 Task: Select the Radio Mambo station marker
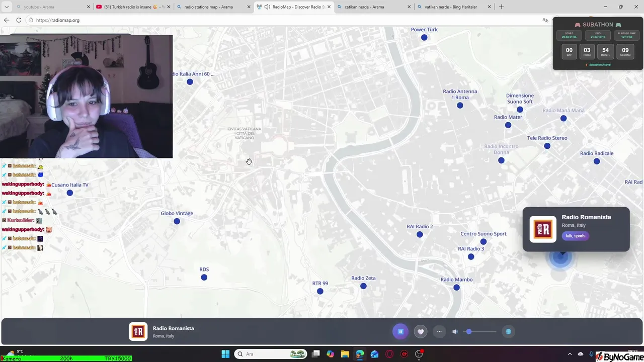[456, 287]
